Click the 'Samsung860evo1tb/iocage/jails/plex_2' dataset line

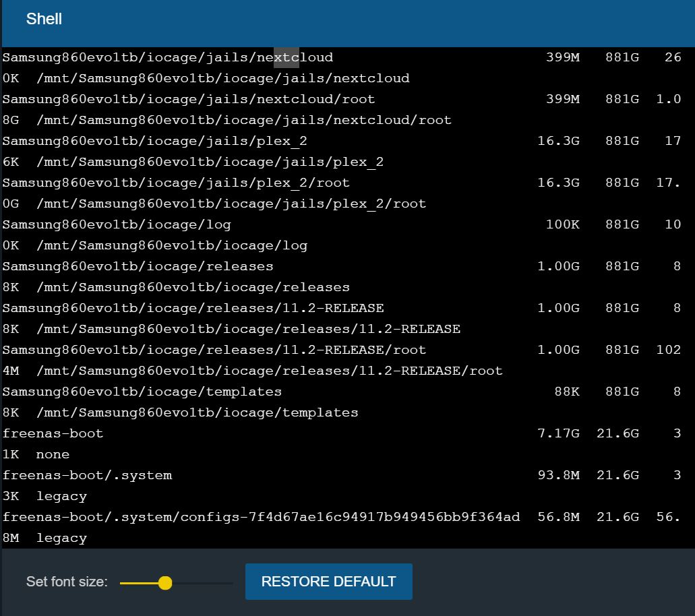154,142
